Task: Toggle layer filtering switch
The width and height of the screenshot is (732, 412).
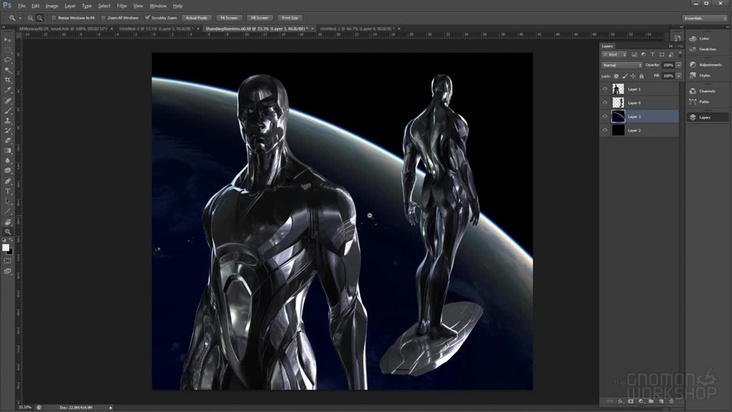Action: [680, 54]
